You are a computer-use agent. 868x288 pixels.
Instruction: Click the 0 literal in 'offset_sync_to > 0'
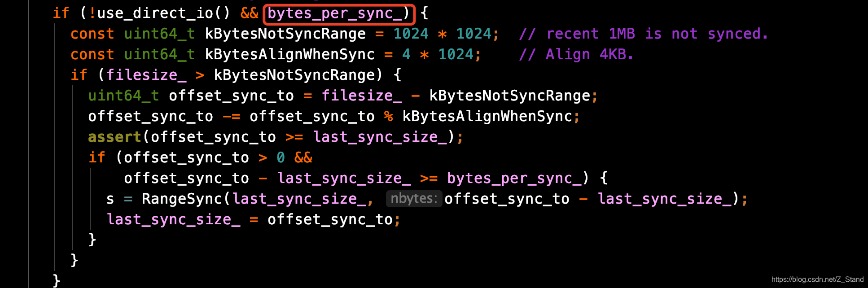point(281,157)
